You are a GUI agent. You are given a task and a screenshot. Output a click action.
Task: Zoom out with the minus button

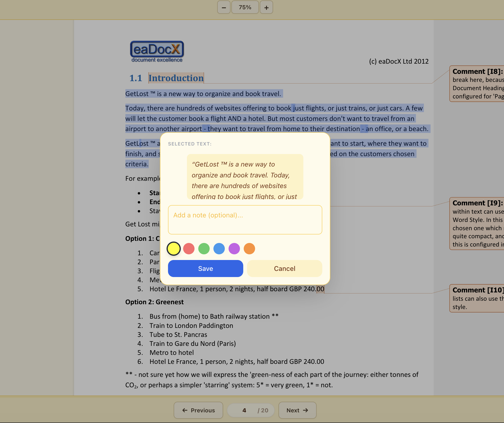coord(224,7)
